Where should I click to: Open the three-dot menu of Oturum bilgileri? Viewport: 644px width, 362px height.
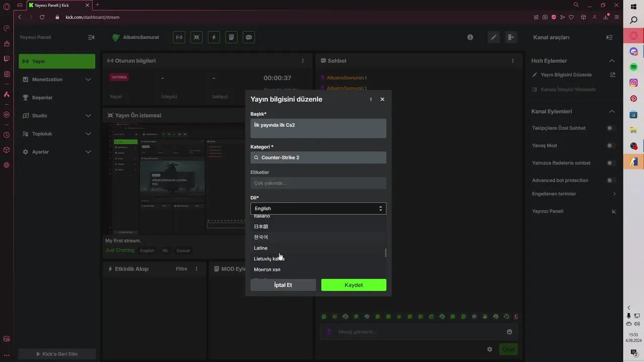pos(303,61)
